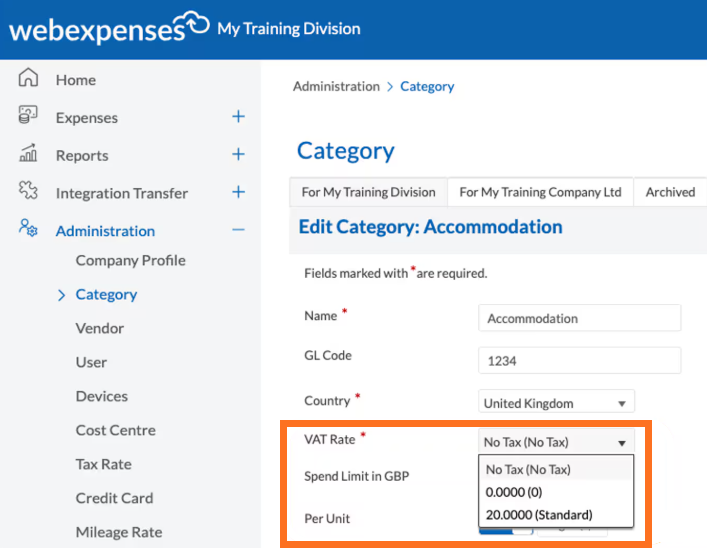Switch to the Archived tab
Screen dimensions: 707x548
click(670, 192)
